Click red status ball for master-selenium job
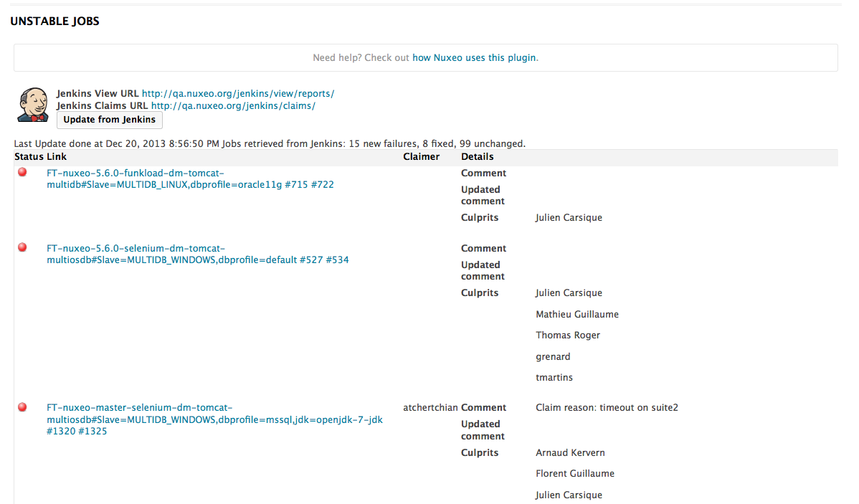 tap(22, 407)
